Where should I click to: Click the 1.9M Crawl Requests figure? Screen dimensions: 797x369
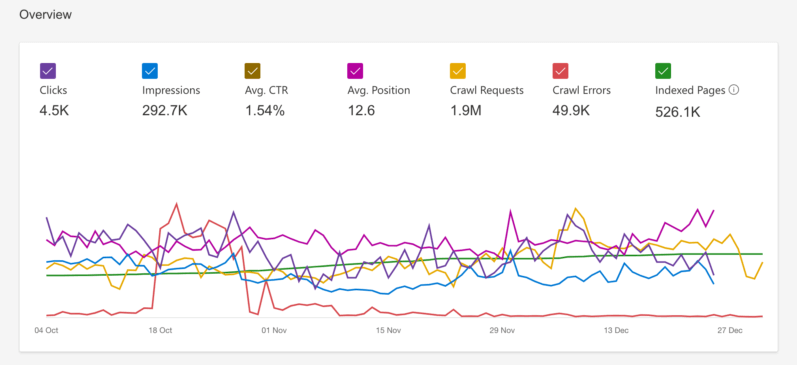(466, 110)
